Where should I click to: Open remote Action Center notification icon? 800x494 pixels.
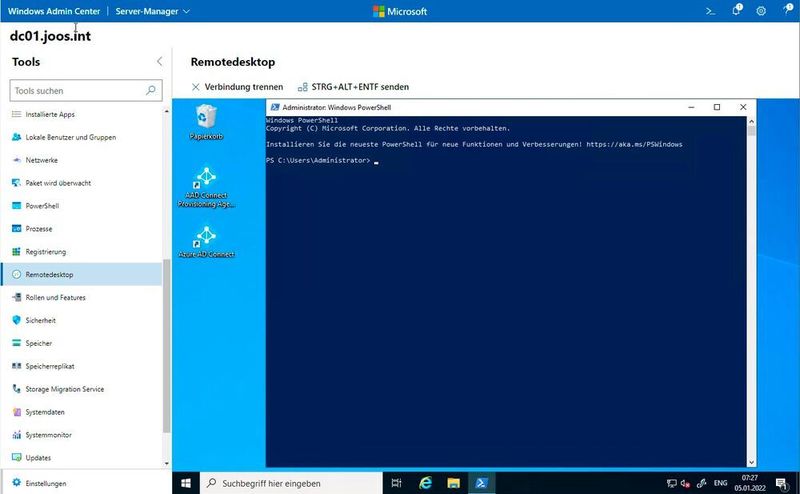point(782,483)
